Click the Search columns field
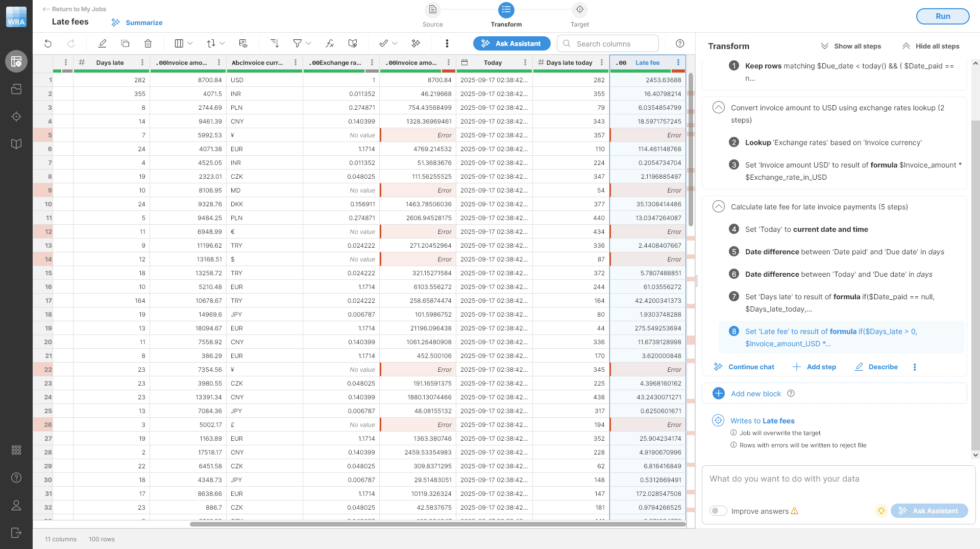Viewport: 980px width, 549px height. (x=608, y=44)
